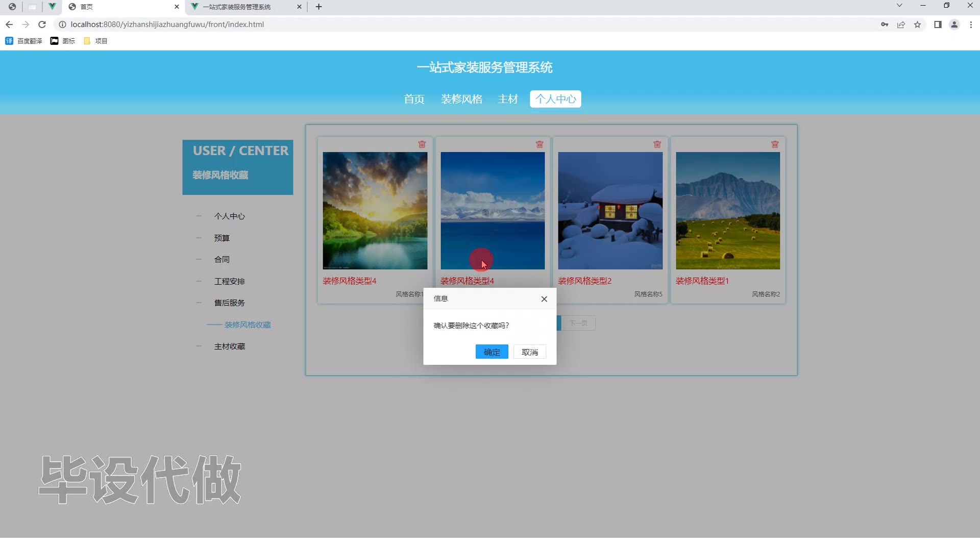This screenshot has height=547, width=980.
Task: Delete the first 装修风格类型4 card via trash icon
Action: (x=422, y=144)
